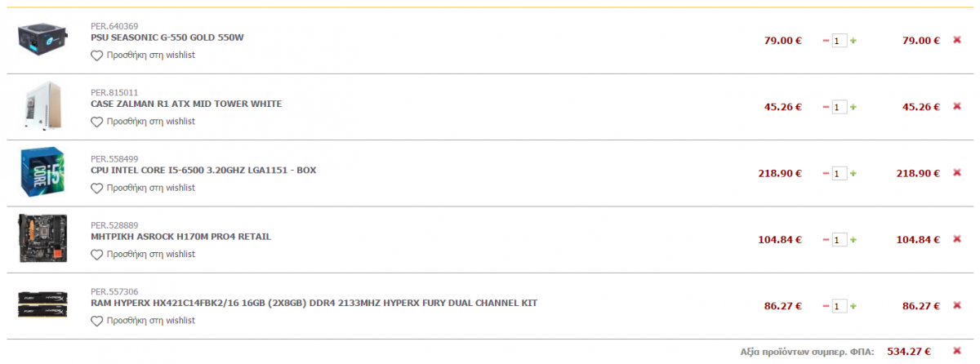Remove ASRock H170M Pro4 motherboard item
This screenshot has width=980, height=364.
pos(957,239)
